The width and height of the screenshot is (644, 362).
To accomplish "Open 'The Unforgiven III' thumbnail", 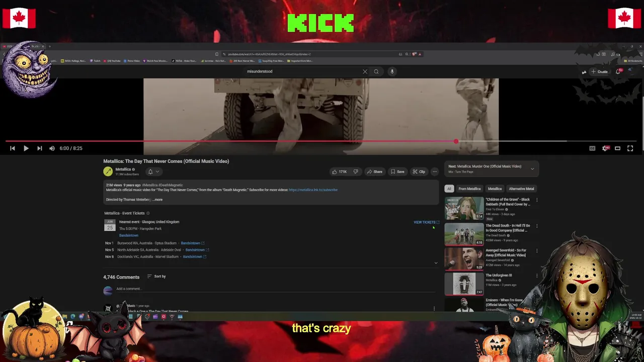I will click(464, 284).
